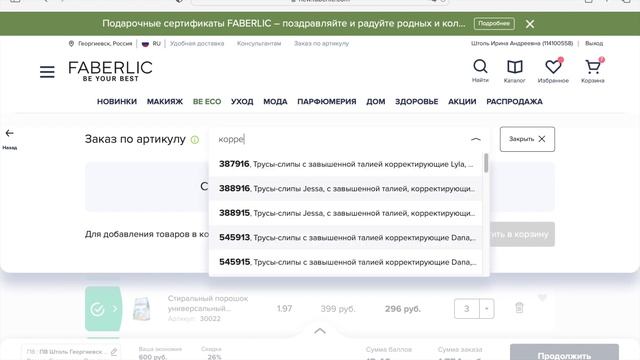The image size is (640, 360).
Task: Open the hamburger main menu
Action: [47, 72]
